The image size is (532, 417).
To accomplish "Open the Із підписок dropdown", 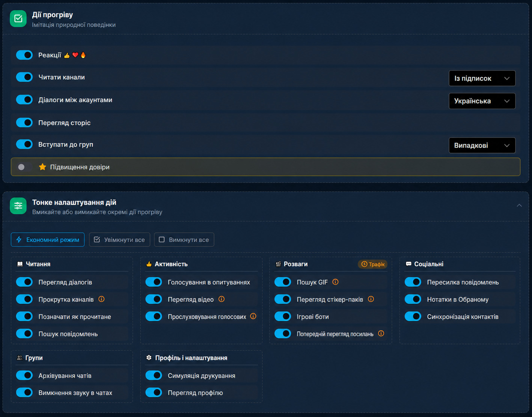I will point(482,78).
